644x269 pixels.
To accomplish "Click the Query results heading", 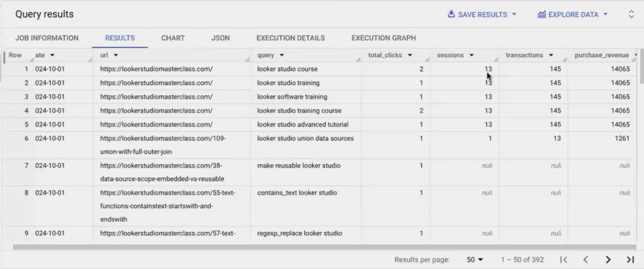I will (x=44, y=14).
